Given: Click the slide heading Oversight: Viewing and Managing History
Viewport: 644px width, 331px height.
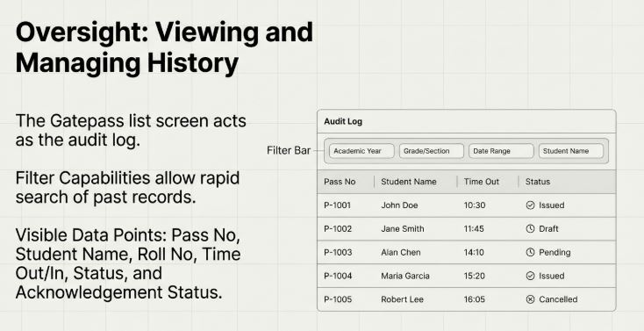Looking at the screenshot, I should click(x=164, y=47).
